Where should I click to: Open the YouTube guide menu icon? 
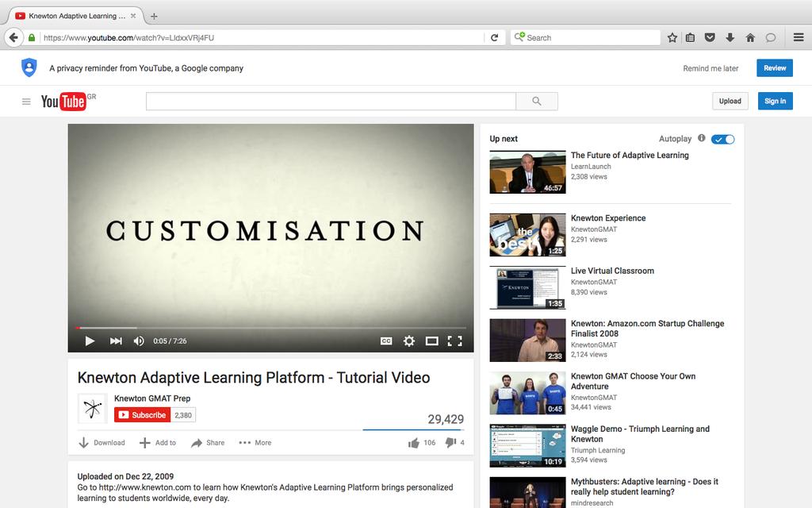(26, 102)
